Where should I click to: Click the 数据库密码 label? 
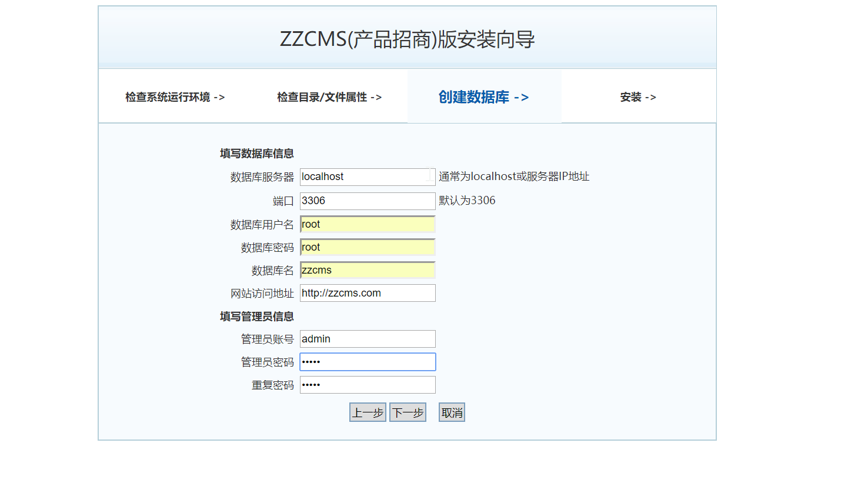(x=268, y=248)
